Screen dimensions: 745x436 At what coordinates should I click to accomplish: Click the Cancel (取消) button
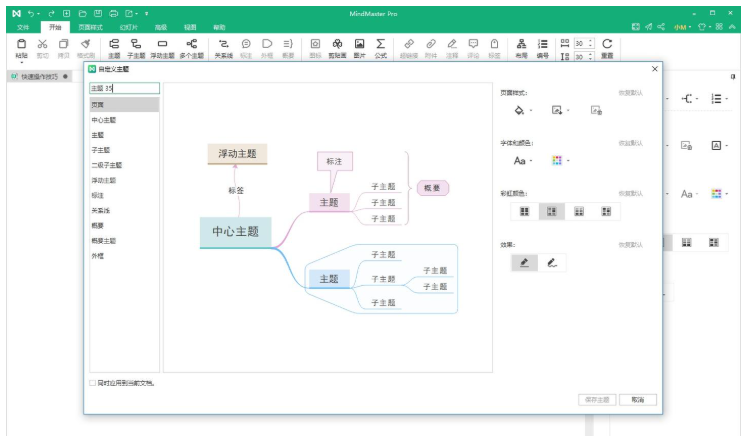(638, 399)
